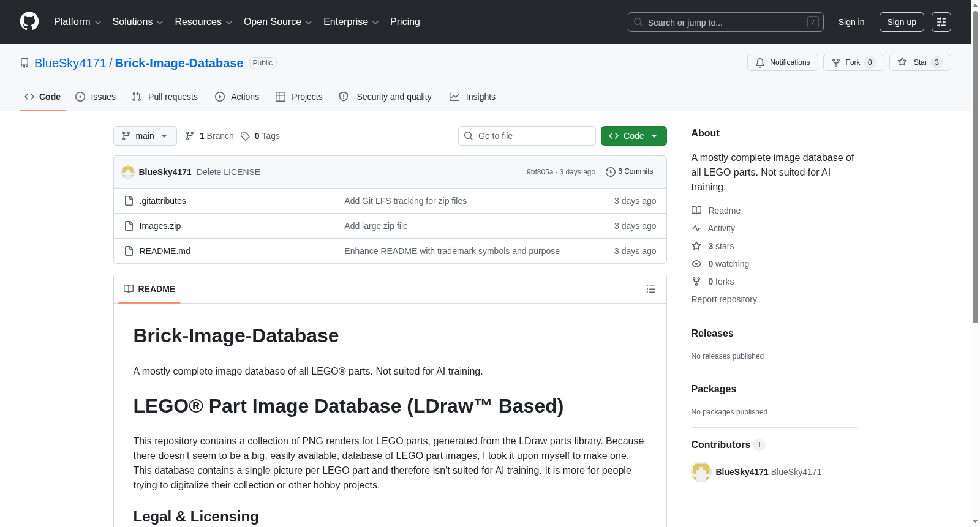Click the fork icon next to 0 forks
Viewport: 980px width, 527px height.
point(696,282)
